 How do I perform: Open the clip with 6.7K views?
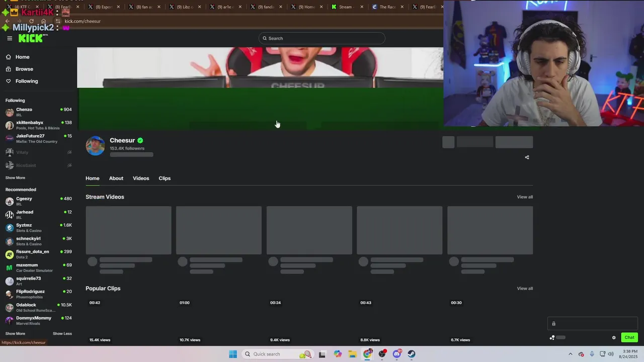pos(490,321)
